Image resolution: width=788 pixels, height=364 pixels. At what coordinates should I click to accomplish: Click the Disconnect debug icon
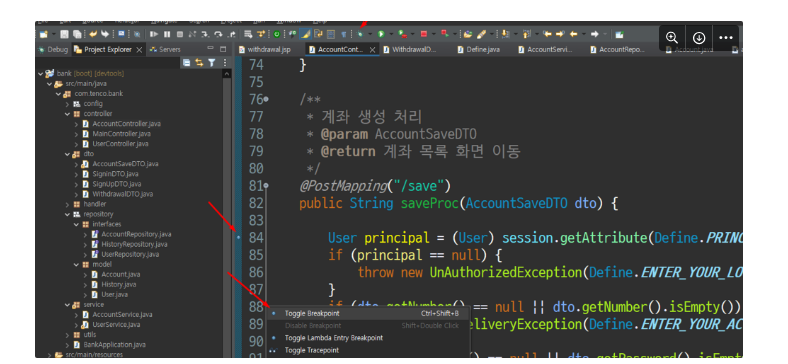pos(192,34)
